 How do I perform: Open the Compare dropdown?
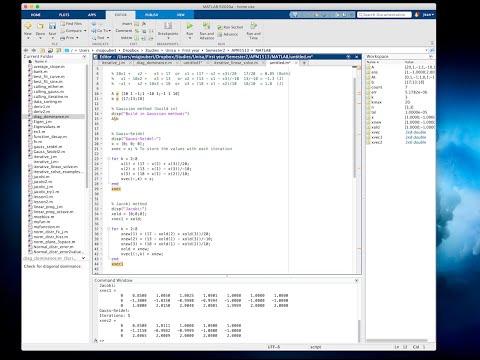pyautogui.click(x=73, y=31)
